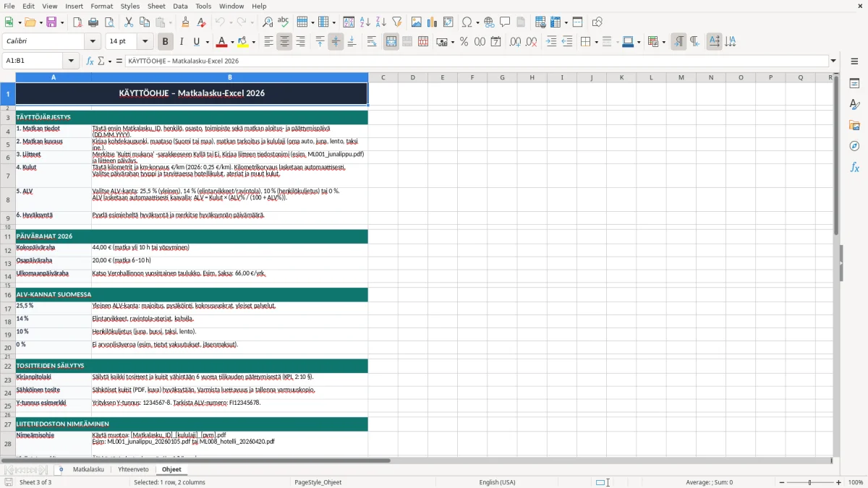Insert a hyperlink
This screenshot has width=868, height=488.
489,22
